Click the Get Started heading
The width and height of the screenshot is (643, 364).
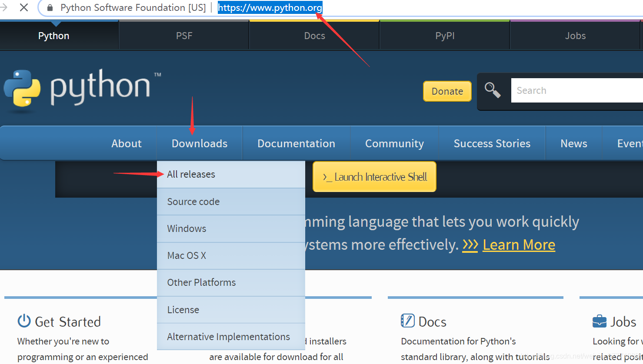click(x=68, y=322)
